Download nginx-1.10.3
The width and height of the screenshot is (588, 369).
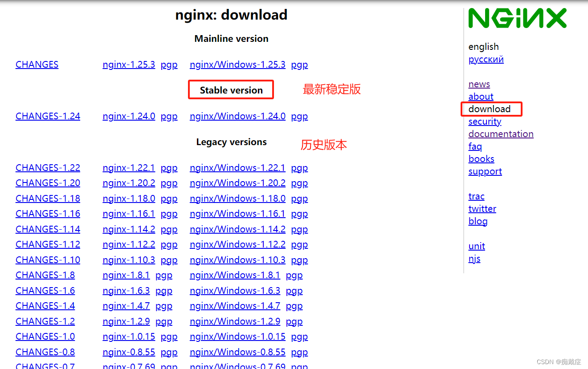[x=129, y=260]
